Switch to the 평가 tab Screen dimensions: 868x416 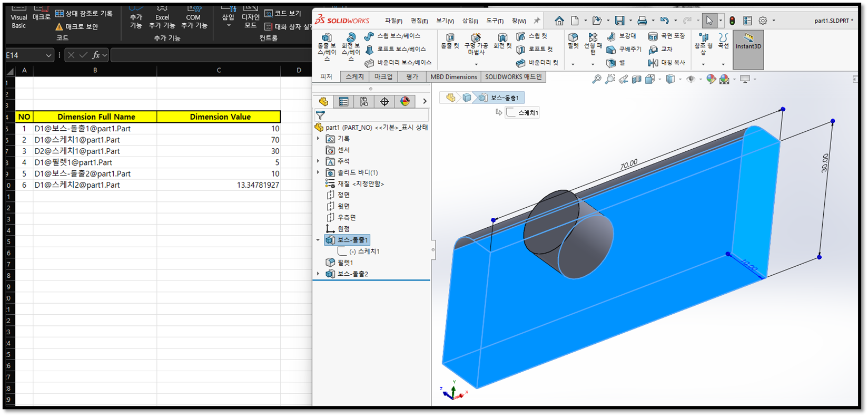pos(412,77)
